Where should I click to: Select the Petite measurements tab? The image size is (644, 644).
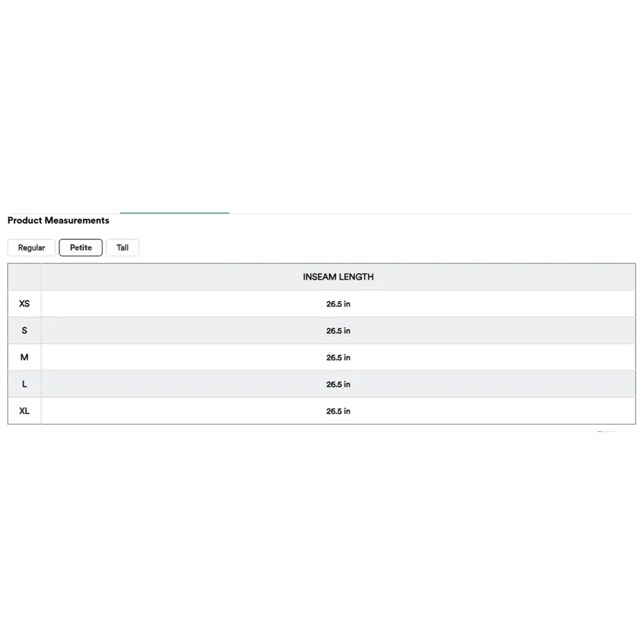click(80, 248)
